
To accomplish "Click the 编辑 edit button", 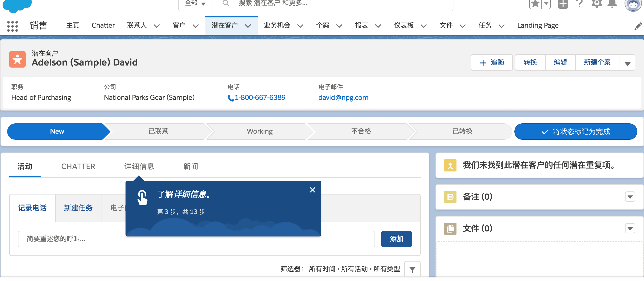I will click(560, 62).
